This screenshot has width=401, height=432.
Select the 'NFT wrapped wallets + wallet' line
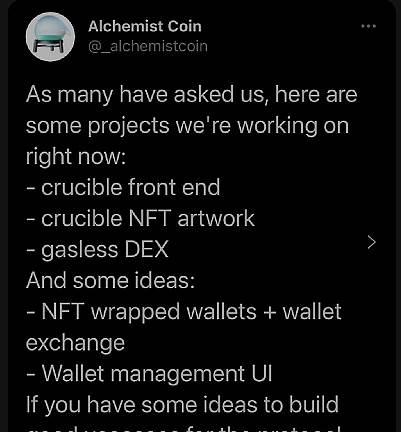(x=184, y=312)
